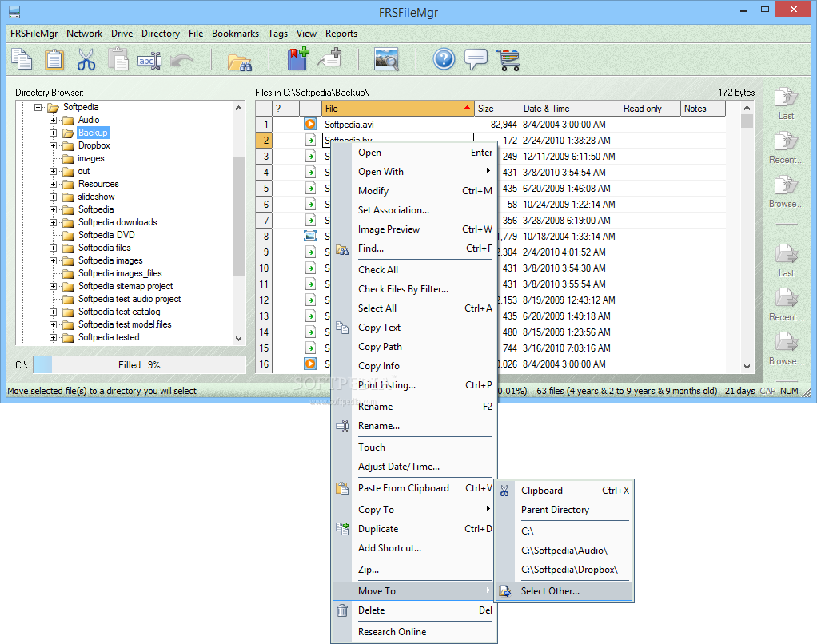Click the directory browser scroll up arrow
This screenshot has height=644, width=817.
click(239, 108)
